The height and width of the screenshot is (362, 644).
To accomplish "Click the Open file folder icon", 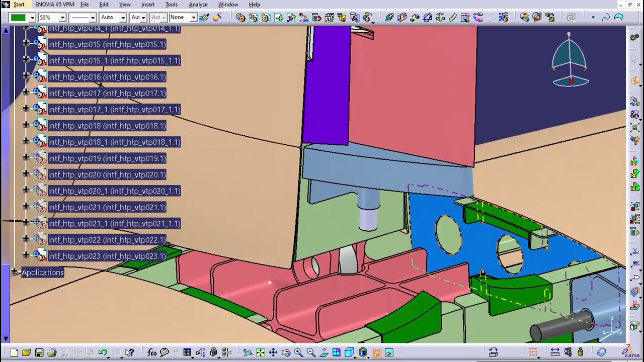I will [x=26, y=352].
